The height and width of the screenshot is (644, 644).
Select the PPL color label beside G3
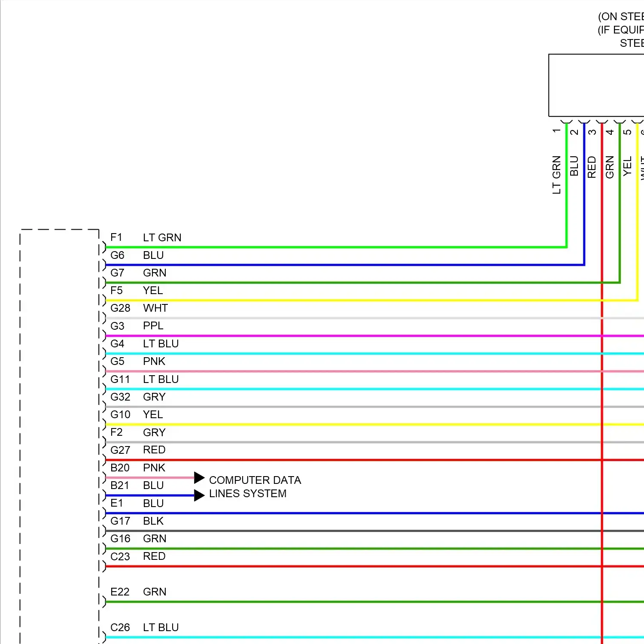tap(153, 326)
